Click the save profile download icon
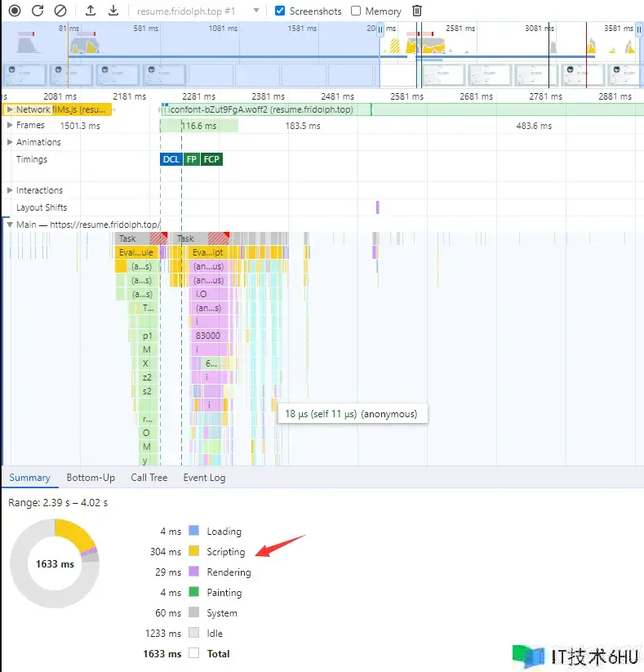 pyautogui.click(x=113, y=11)
